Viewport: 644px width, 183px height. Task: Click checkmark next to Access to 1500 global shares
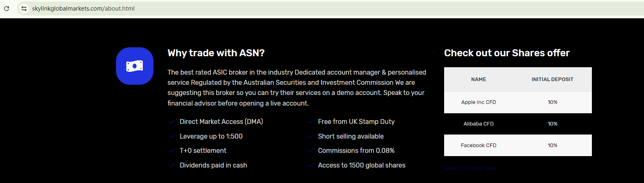(x=310, y=165)
